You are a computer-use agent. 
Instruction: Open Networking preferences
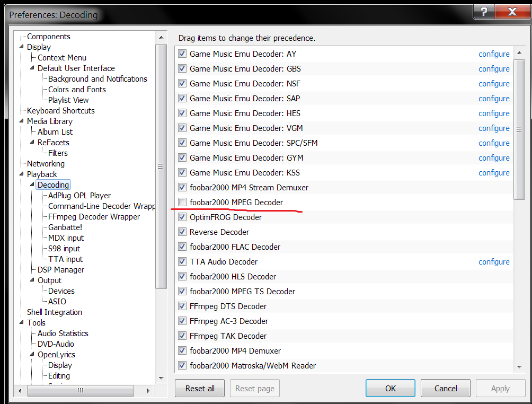click(46, 164)
